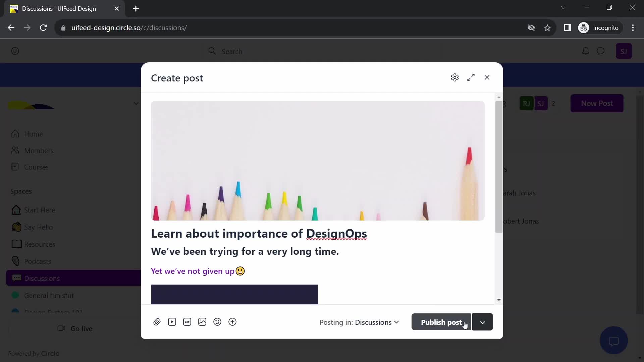644x362 pixels.
Task: Toggle notifications bell icon
Action: point(586,51)
